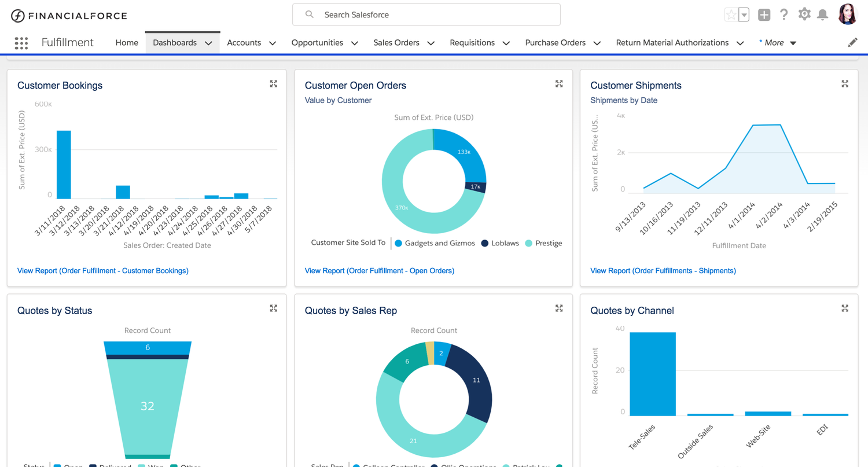Switch to the Home tab
This screenshot has width=868, height=467.
[127, 42]
